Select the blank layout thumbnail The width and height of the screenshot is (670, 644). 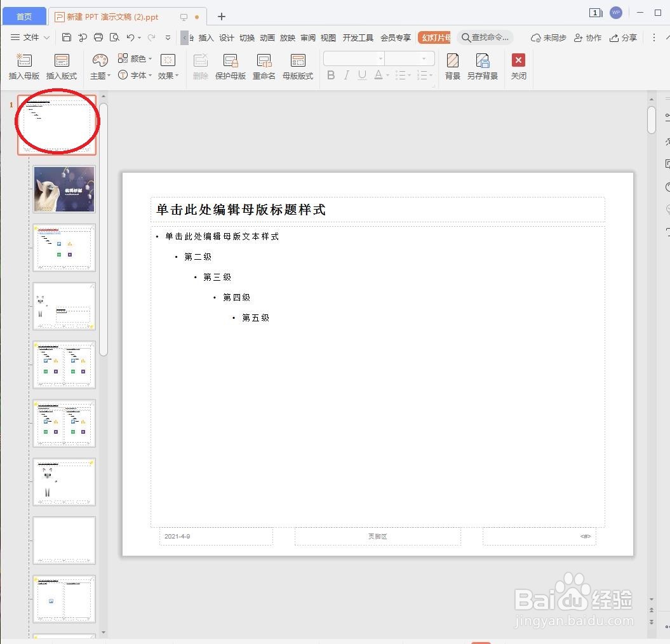tap(64, 540)
